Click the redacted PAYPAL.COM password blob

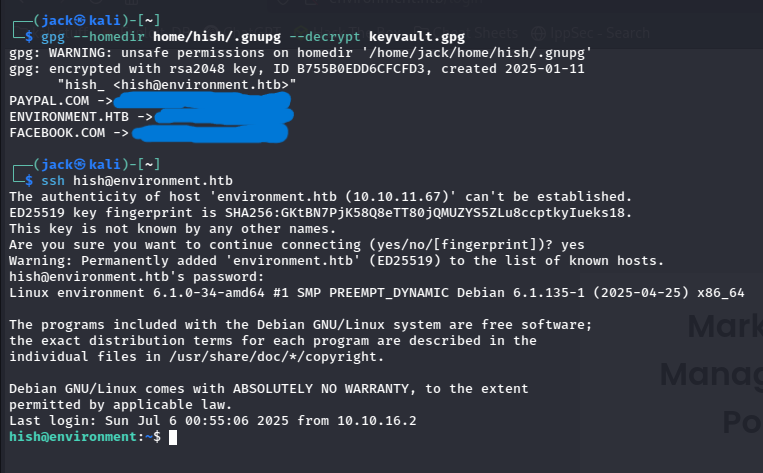tap(202, 101)
